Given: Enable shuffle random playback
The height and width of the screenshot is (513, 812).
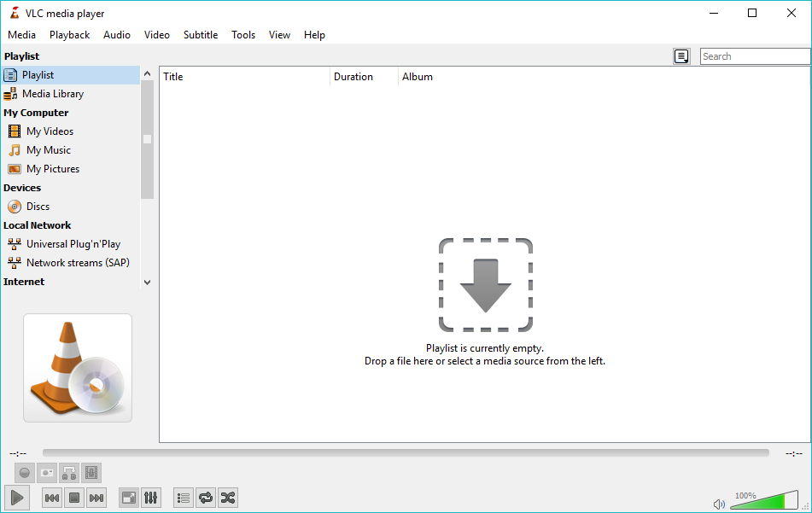Looking at the screenshot, I should (228, 498).
